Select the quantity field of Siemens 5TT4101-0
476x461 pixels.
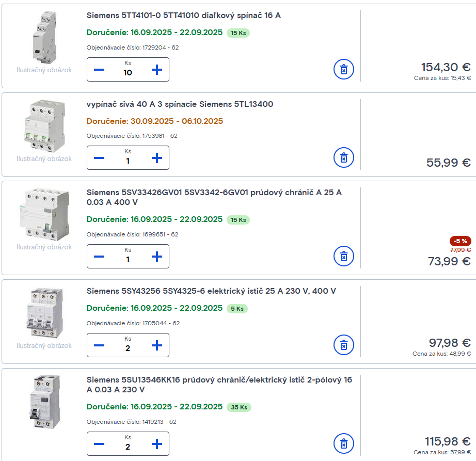pos(128,73)
